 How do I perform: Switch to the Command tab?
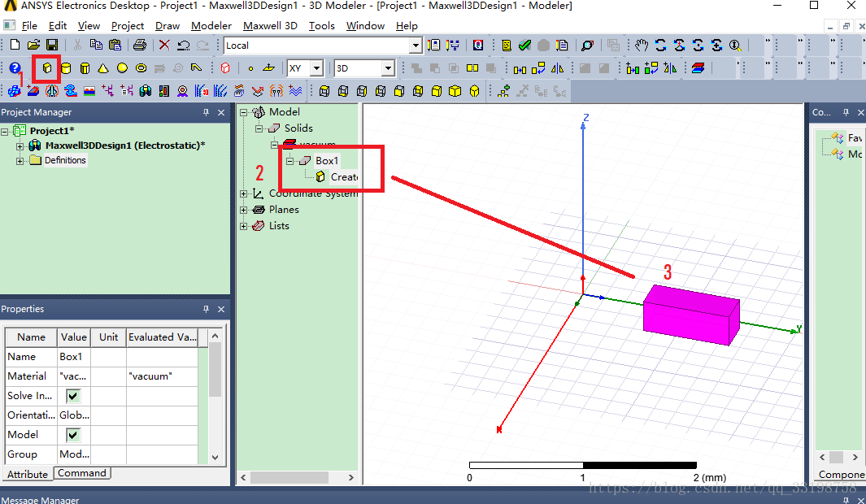(x=81, y=473)
